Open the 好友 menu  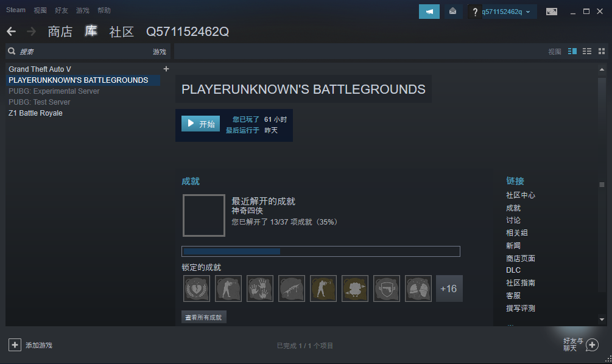point(62,10)
